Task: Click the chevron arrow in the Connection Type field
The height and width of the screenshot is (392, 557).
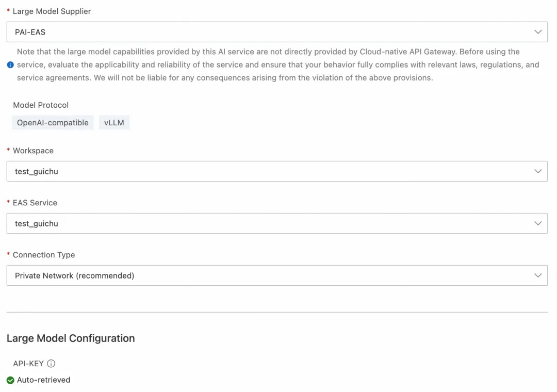Action: 538,275
